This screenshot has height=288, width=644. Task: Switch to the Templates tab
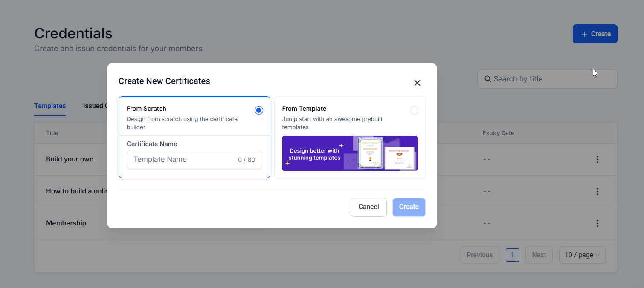tap(50, 106)
